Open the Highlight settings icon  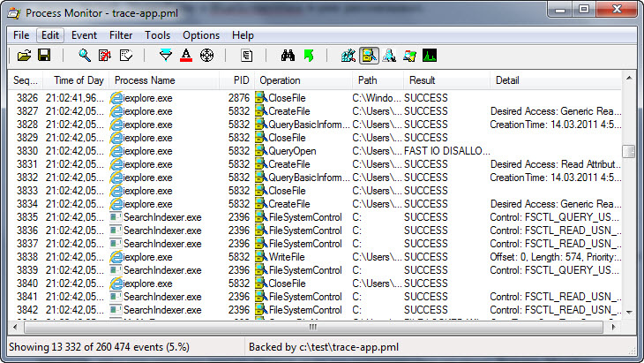click(x=186, y=55)
